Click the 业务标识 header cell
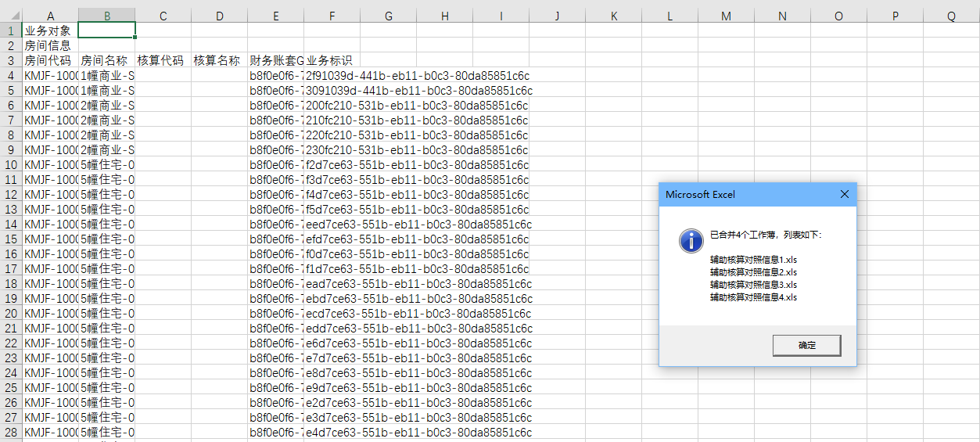Screen dimensions: 980x442 coord(332,60)
